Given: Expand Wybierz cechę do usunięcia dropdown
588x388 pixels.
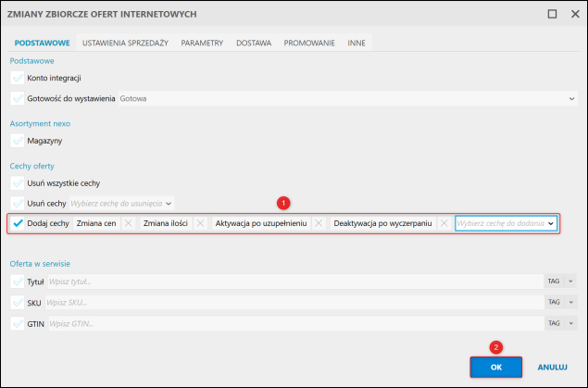Looking at the screenshot, I should (122, 204).
